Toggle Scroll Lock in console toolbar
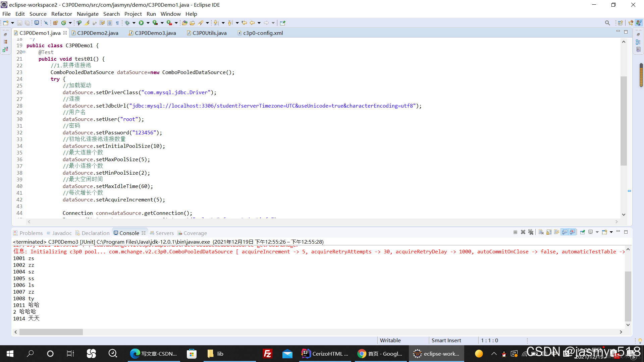The height and width of the screenshot is (362, 644). pyautogui.click(x=549, y=232)
